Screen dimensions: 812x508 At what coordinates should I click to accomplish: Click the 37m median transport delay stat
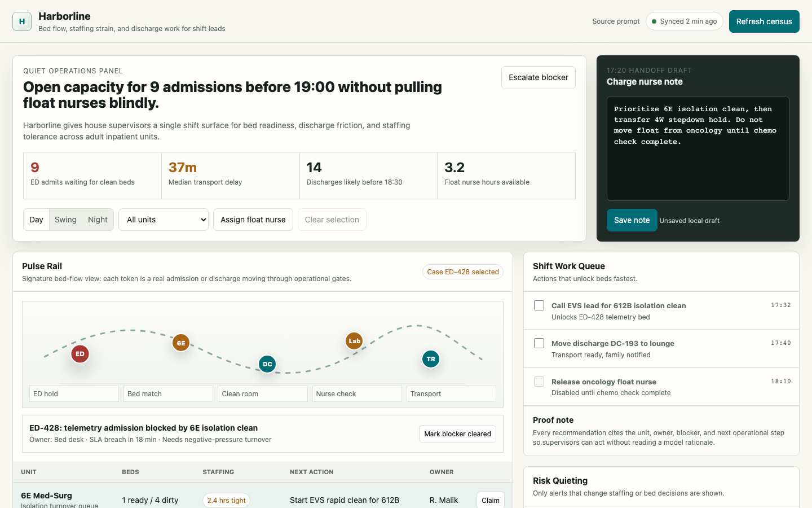point(231,176)
